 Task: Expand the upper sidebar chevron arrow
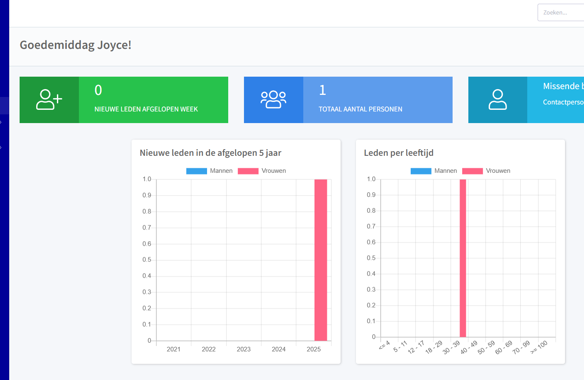(1, 122)
